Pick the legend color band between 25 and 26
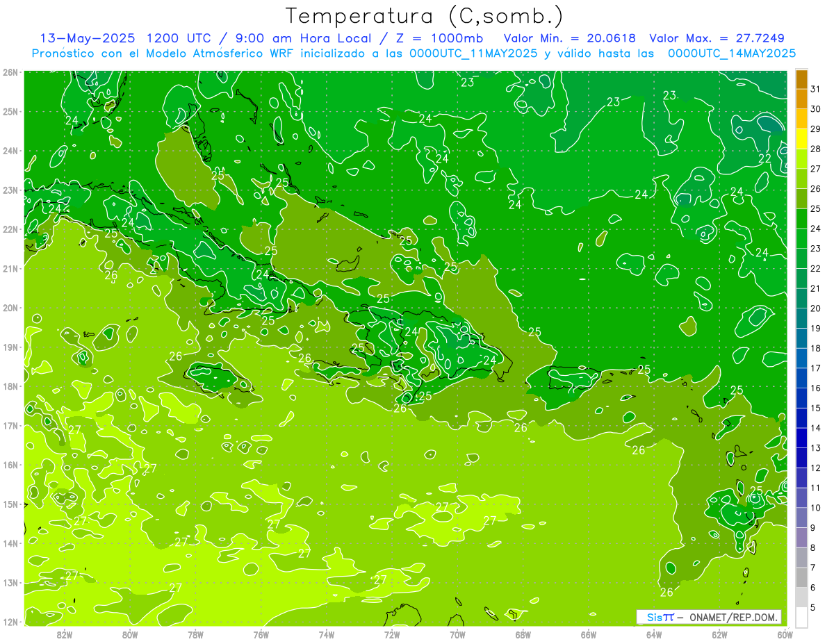The height and width of the screenshot is (644, 834). pyautogui.click(x=801, y=198)
